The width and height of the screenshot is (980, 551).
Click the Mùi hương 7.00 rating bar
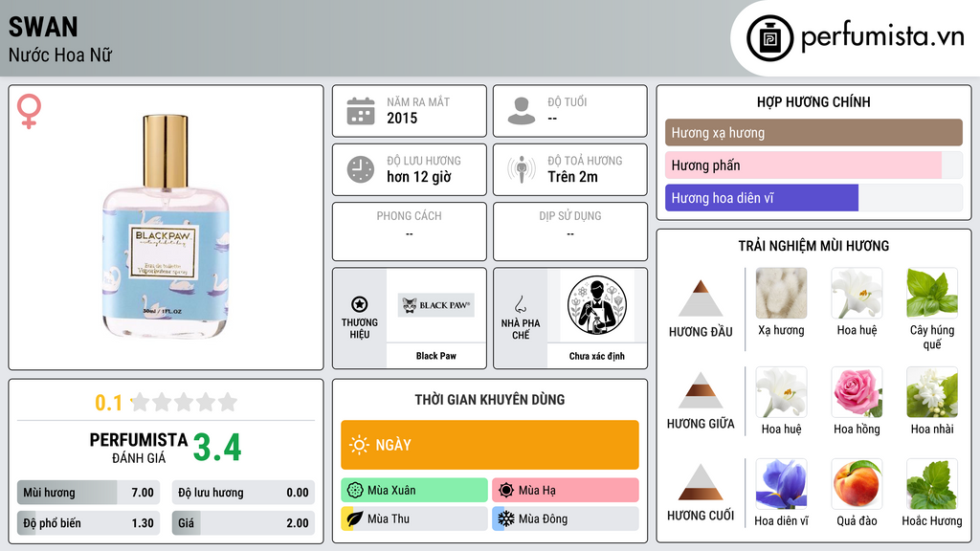tap(88, 493)
